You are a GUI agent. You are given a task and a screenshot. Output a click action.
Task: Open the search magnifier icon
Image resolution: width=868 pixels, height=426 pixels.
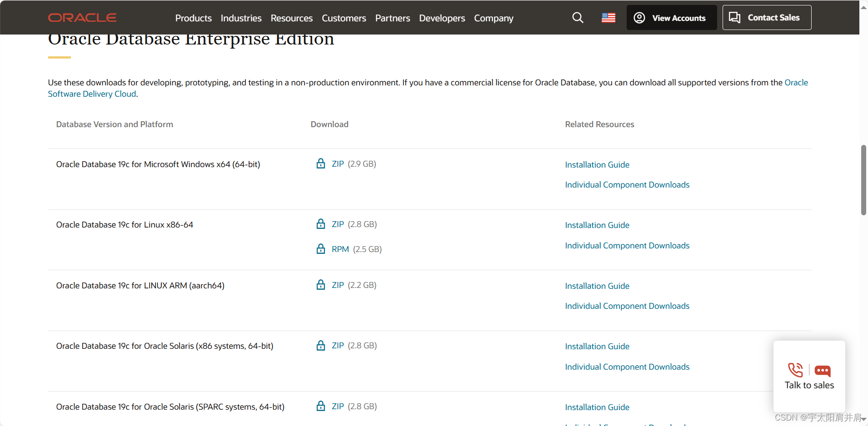pyautogui.click(x=578, y=18)
